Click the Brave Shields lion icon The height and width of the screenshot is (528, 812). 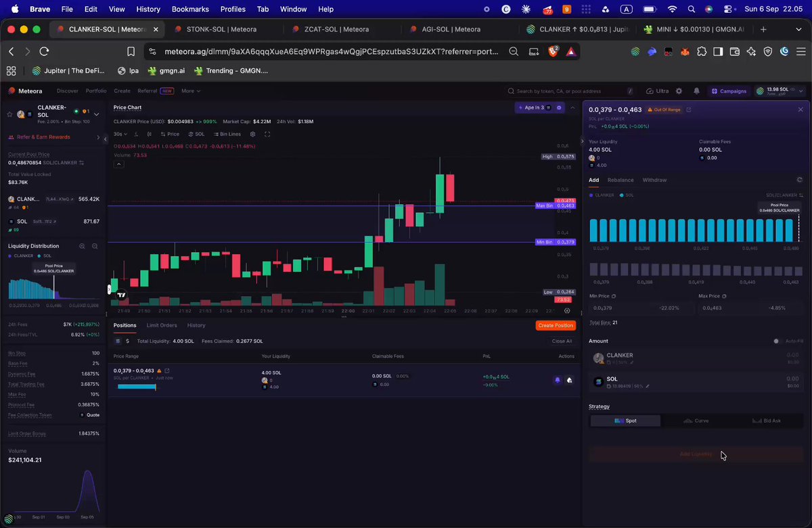coord(553,51)
